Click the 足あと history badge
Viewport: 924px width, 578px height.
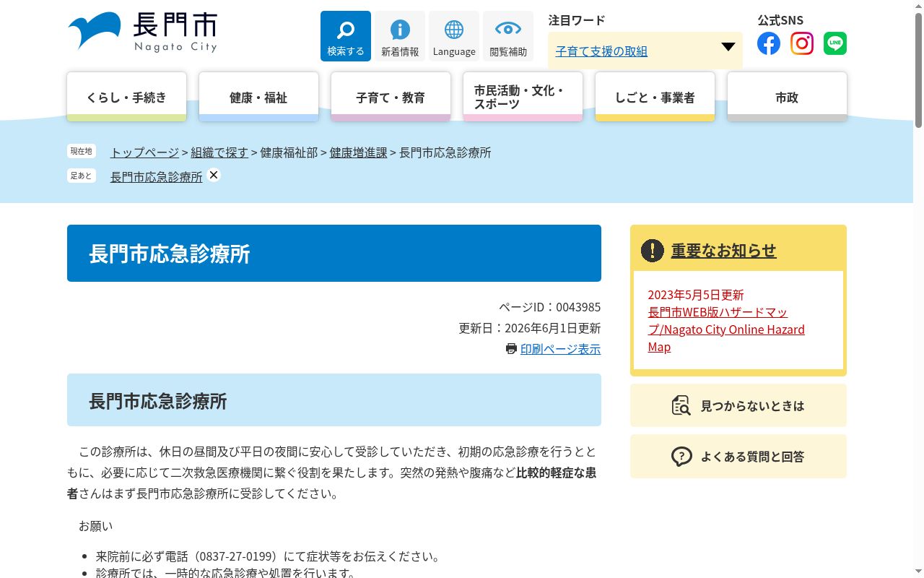pos(82,175)
